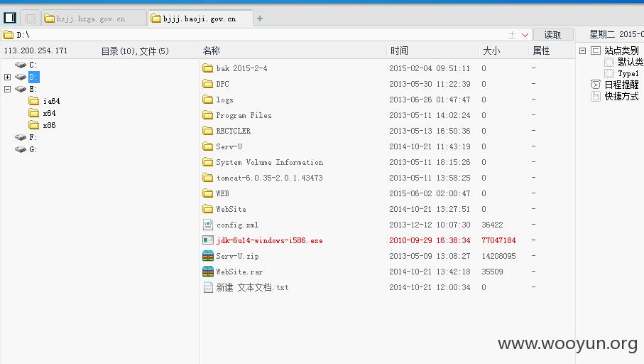644x364 pixels.
Task: Select the config.xml file name
Action: [x=237, y=225]
